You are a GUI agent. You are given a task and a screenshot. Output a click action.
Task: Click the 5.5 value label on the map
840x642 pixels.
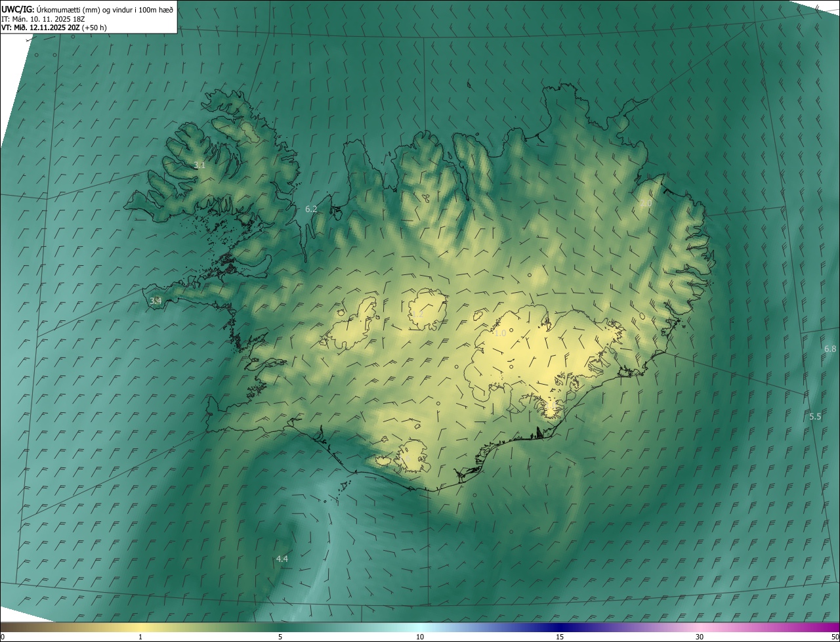point(815,416)
